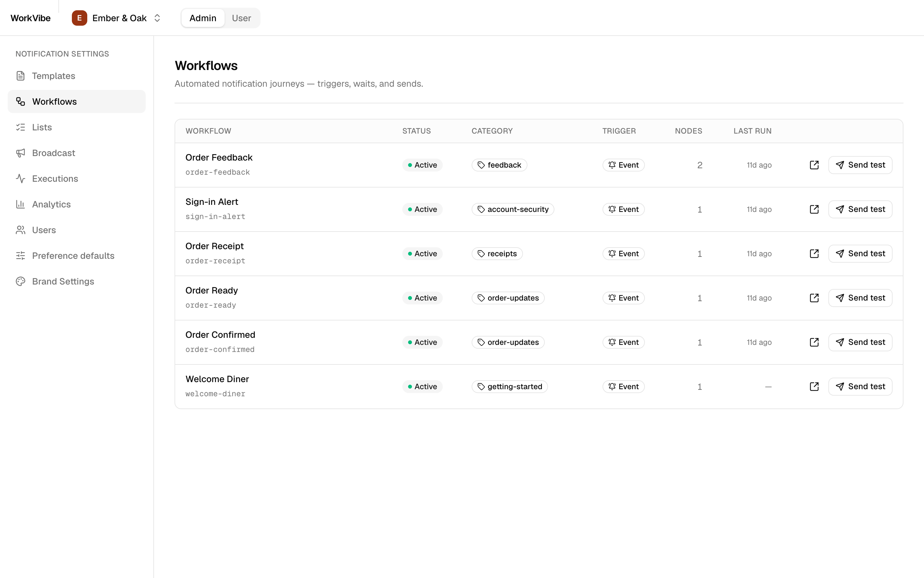Screen dimensions: 924x578
Task: Send test for Sign-in Alert
Action: coord(860,209)
